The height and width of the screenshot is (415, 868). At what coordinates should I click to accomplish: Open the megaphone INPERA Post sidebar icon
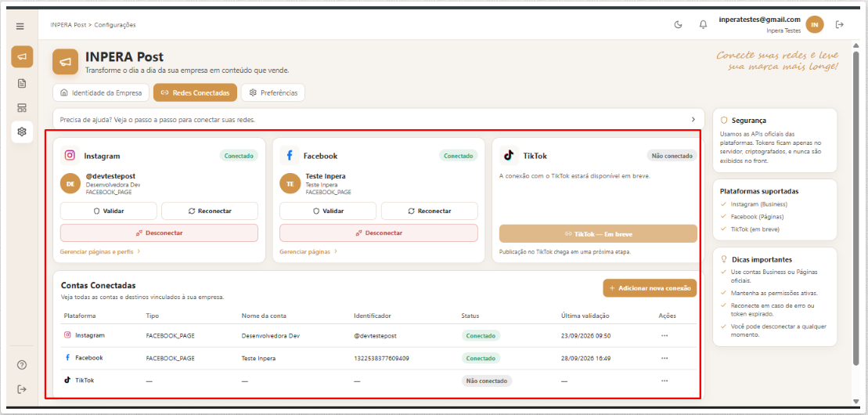22,57
